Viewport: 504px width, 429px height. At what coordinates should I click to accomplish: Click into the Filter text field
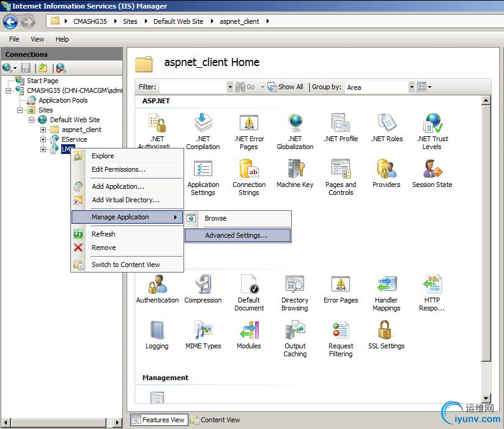click(192, 87)
